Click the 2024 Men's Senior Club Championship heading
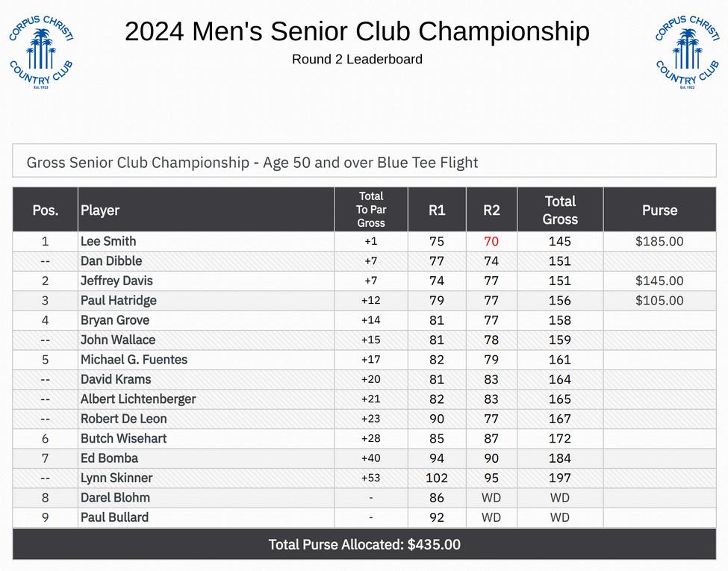This screenshot has width=728, height=571. (357, 31)
